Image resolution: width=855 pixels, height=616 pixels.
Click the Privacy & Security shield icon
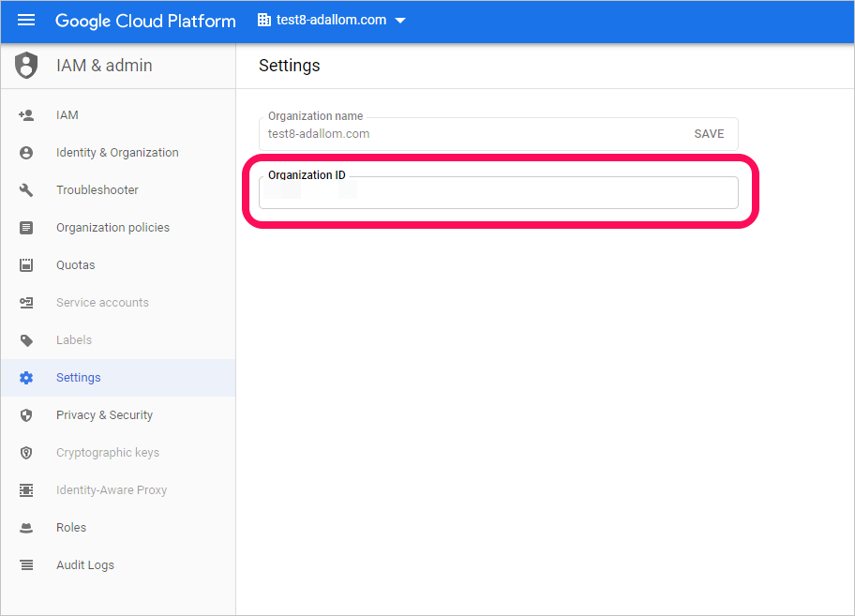point(26,415)
